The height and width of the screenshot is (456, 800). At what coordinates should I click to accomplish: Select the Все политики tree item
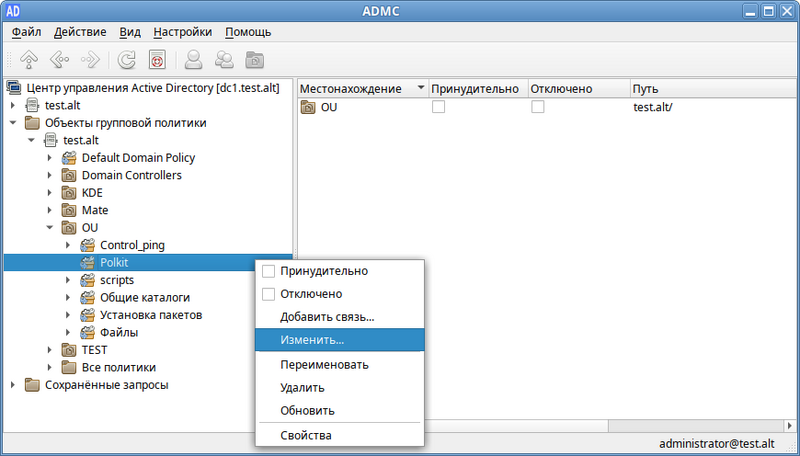(118, 367)
